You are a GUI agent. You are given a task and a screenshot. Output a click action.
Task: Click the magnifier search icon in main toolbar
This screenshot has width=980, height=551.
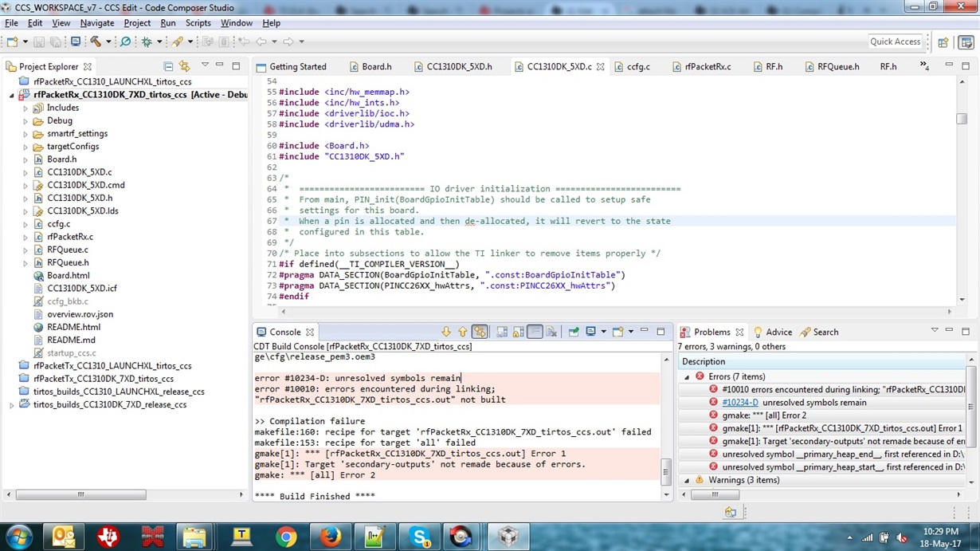(x=125, y=41)
